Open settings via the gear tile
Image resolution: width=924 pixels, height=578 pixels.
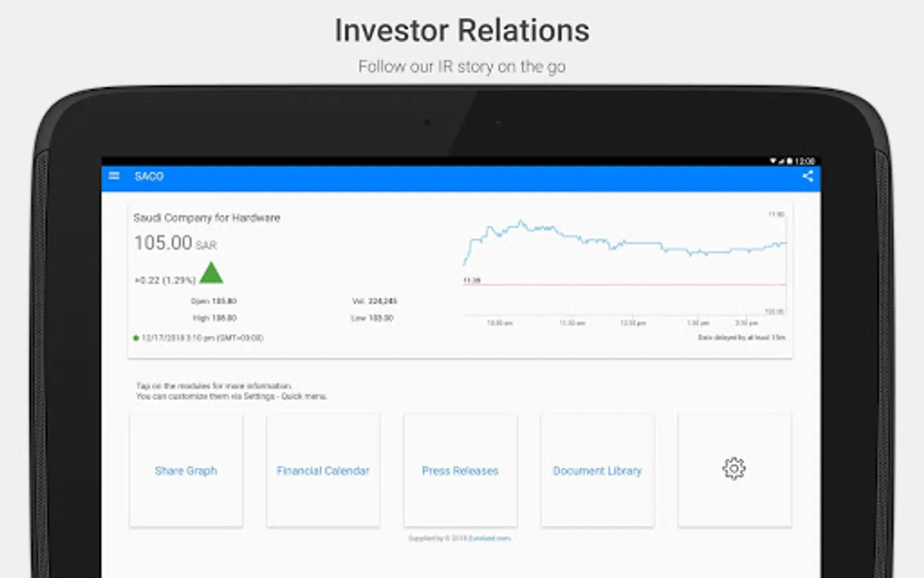tap(734, 470)
